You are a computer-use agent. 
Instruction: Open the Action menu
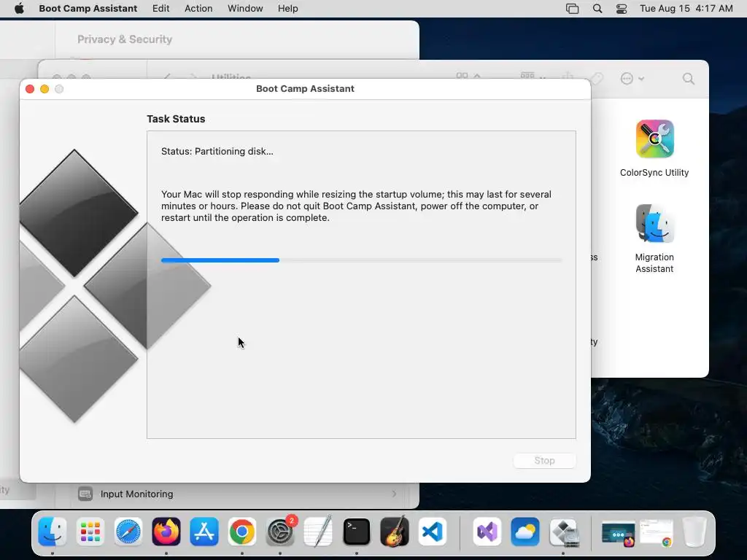pos(198,8)
